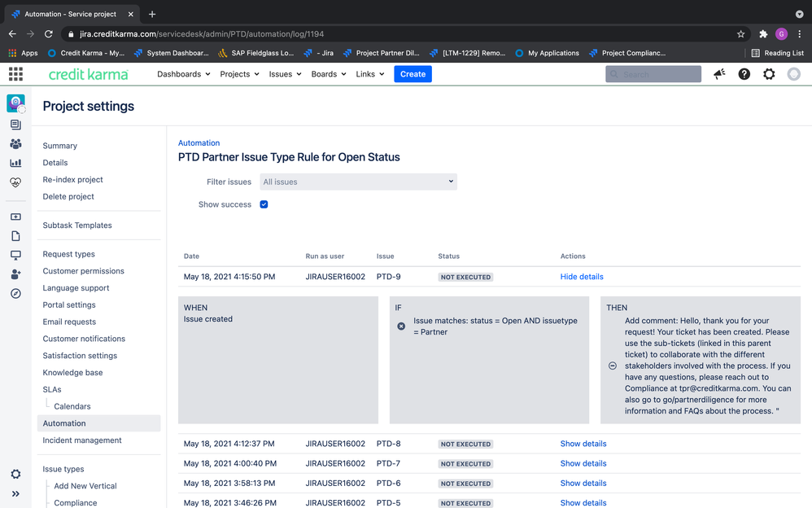Click the raise a request sidebar icon
812x508 pixels.
click(15, 217)
